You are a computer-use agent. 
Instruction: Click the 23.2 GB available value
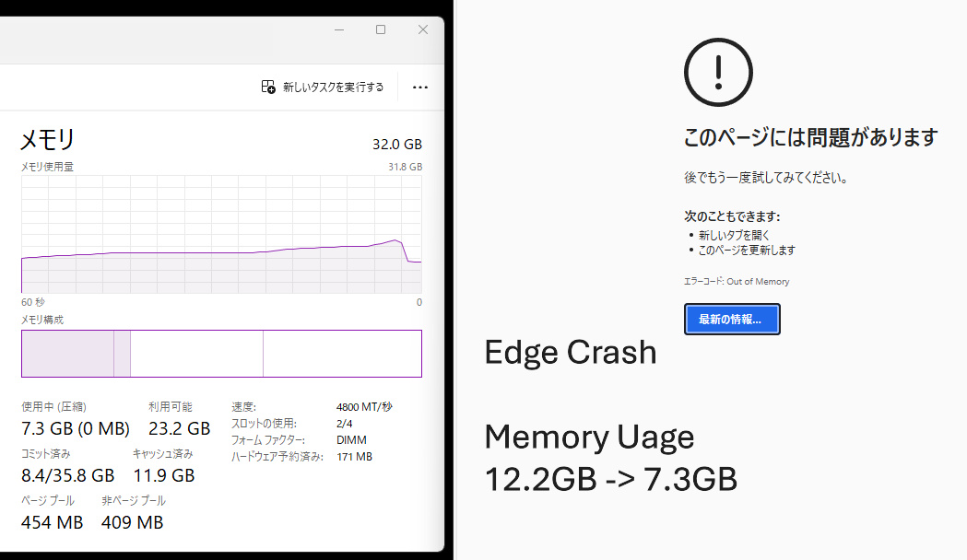tap(179, 428)
